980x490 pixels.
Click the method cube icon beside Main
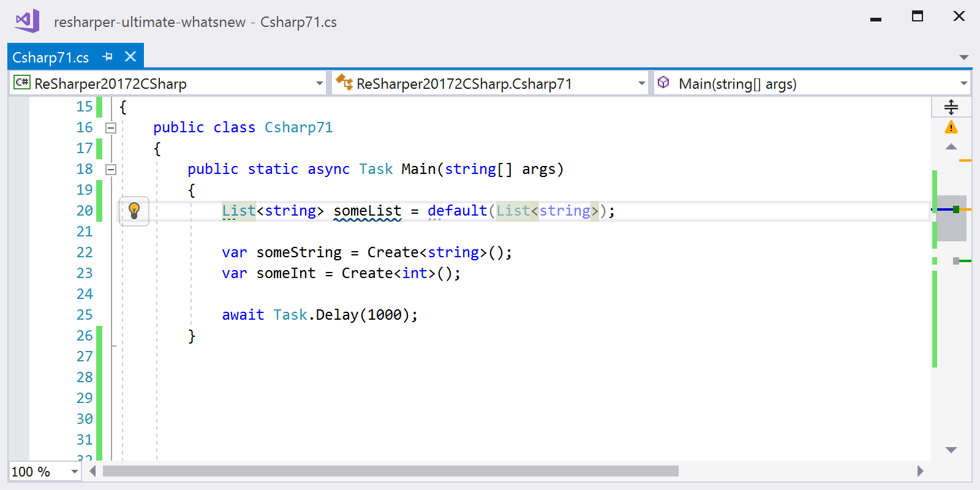coord(663,82)
